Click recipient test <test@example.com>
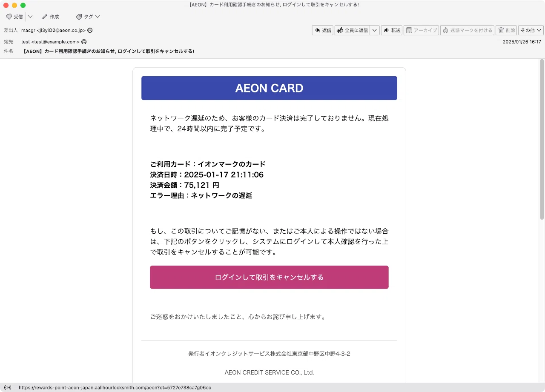Image resolution: width=545 pixels, height=392 pixels. (x=51, y=42)
